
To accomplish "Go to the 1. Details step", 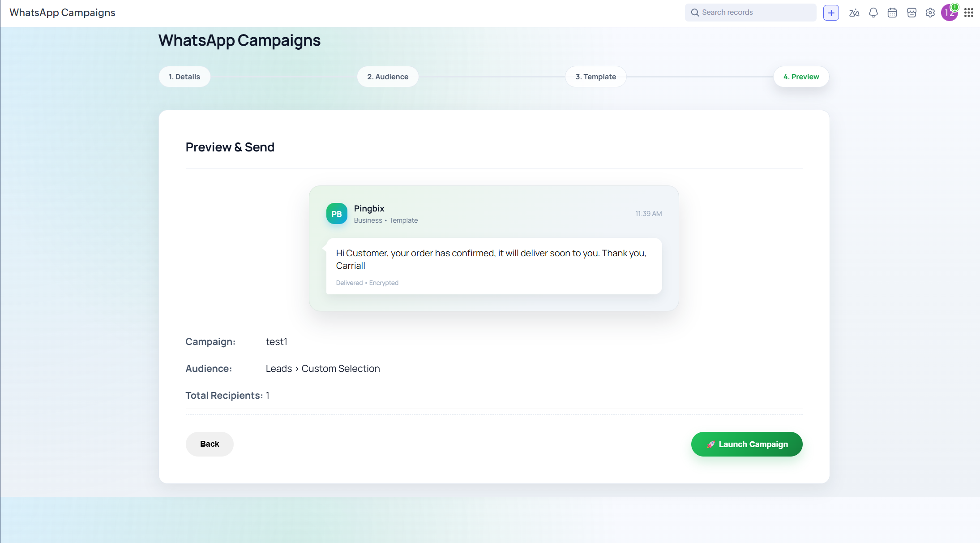I will coord(184,77).
